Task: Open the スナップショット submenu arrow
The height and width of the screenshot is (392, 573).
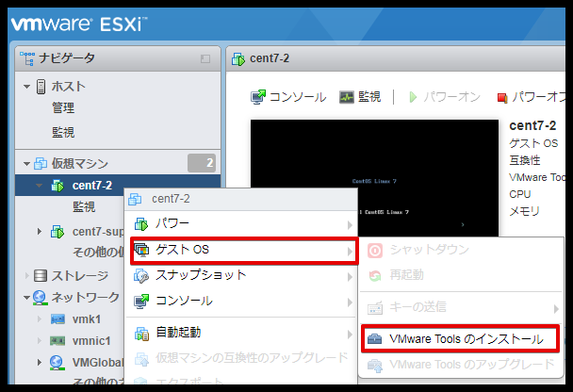Action: tap(350, 277)
